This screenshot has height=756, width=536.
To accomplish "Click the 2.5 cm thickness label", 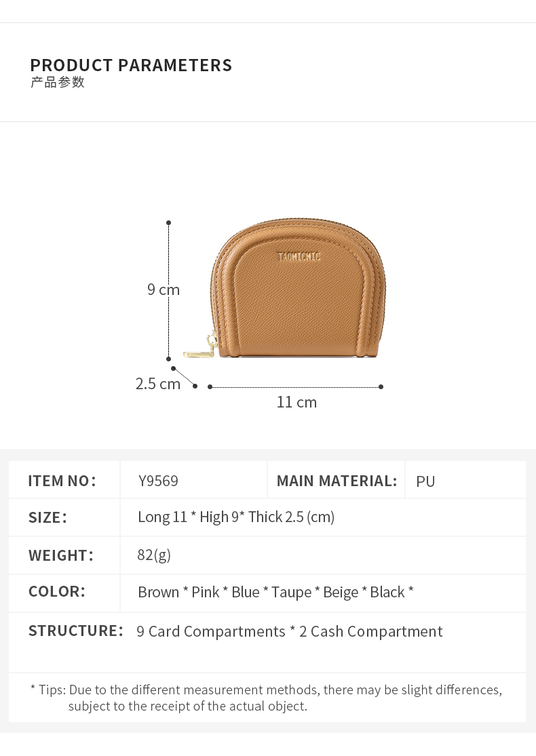I will (x=158, y=384).
